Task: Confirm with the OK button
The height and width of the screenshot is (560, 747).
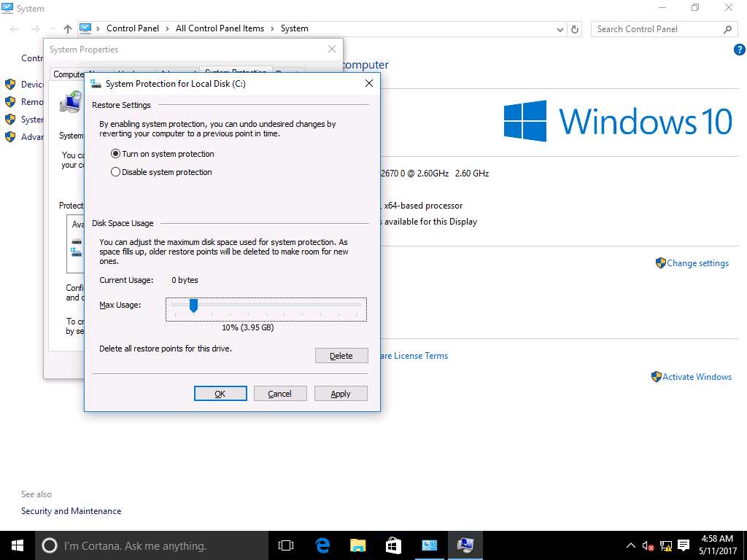Action: coord(220,393)
